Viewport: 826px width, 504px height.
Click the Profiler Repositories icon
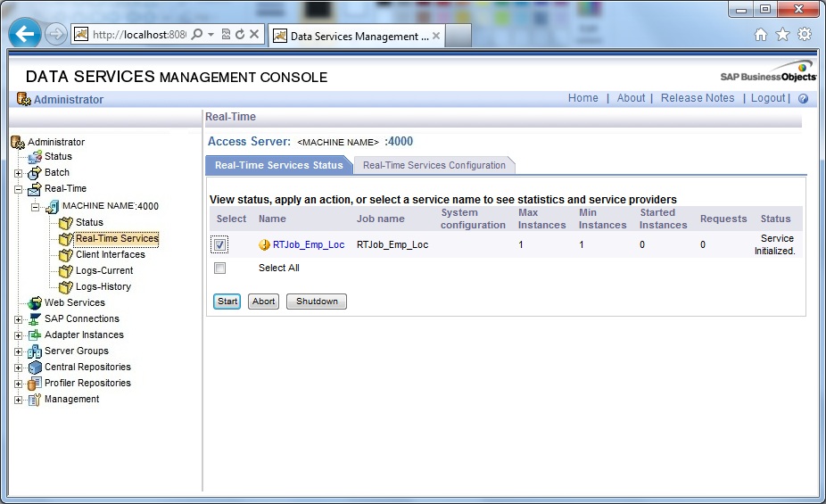(35, 384)
